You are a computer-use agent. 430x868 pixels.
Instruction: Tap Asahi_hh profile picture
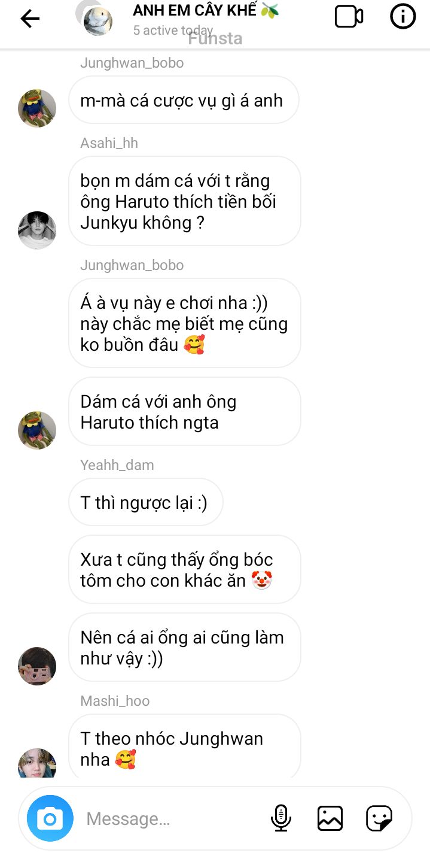(x=37, y=230)
